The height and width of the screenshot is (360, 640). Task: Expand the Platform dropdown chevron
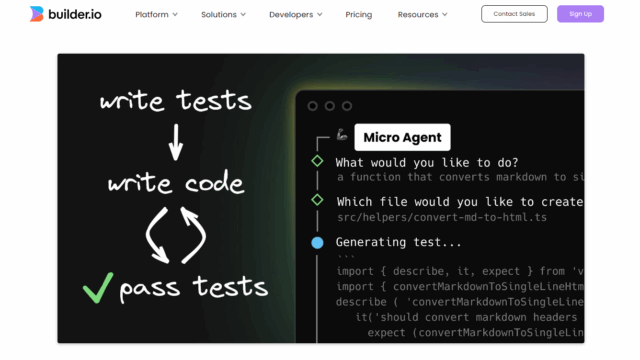pyautogui.click(x=175, y=15)
